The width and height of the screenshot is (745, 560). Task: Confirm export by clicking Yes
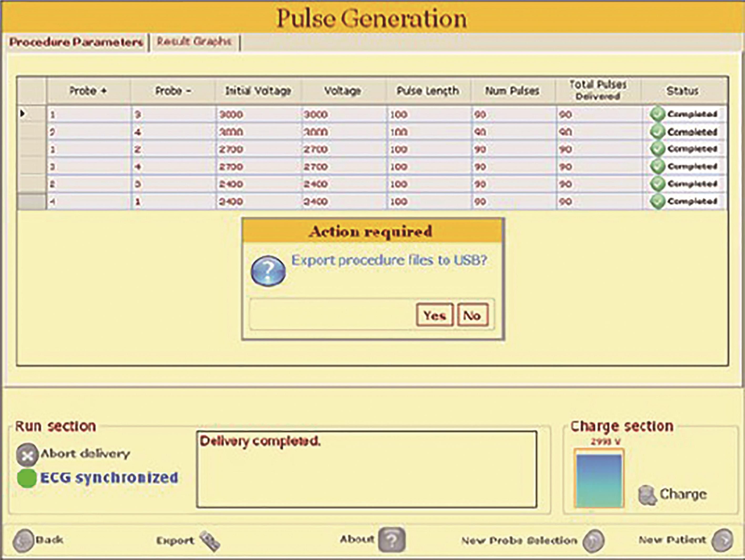coord(434,315)
